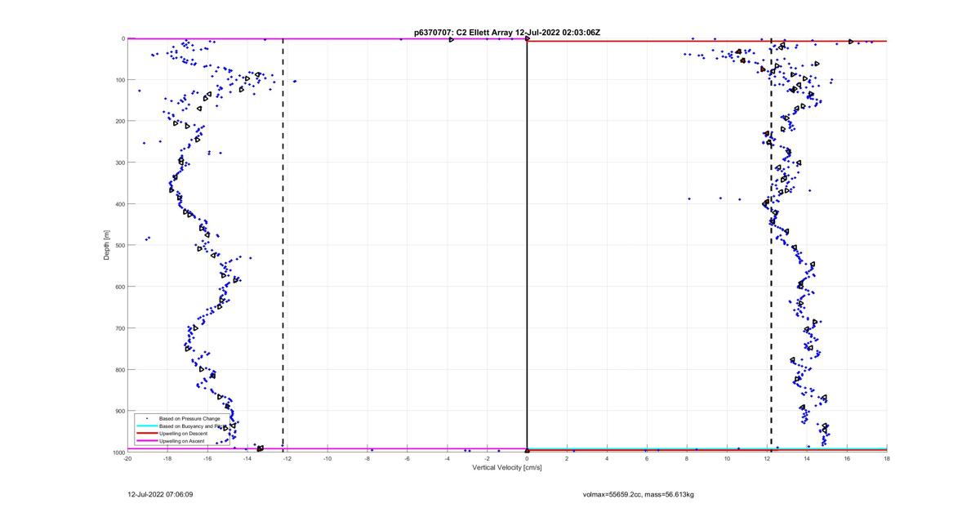980x508 pixels.
Task: Click depth axis tick label '100'
Action: (x=119, y=80)
